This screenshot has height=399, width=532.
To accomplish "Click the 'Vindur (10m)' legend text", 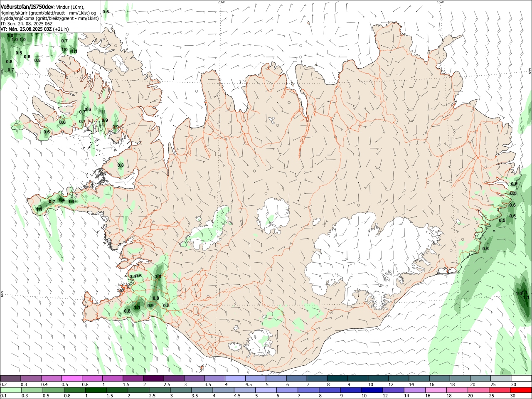I will pos(70,7).
